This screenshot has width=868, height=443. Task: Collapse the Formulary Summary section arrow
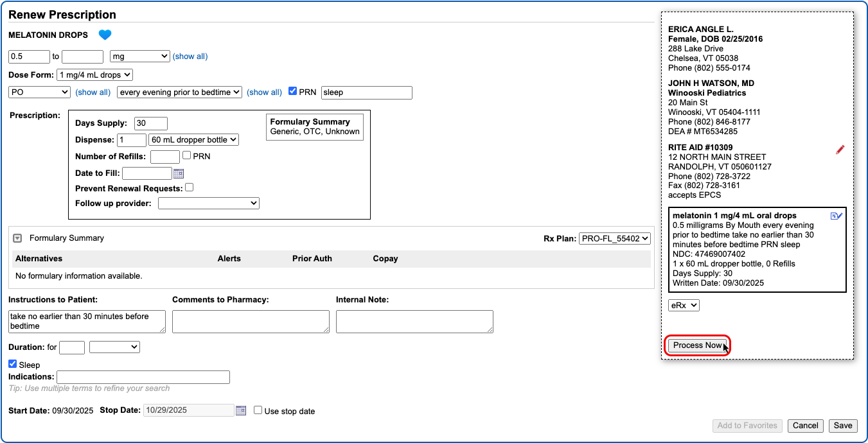click(x=18, y=238)
